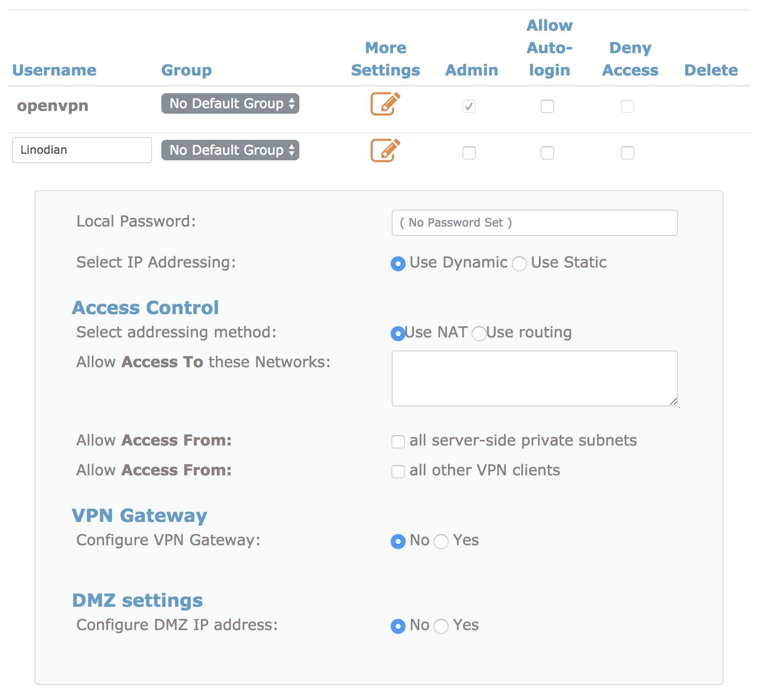Open More Settings for the Linodian user
This screenshot has width=759, height=700.
(385, 150)
